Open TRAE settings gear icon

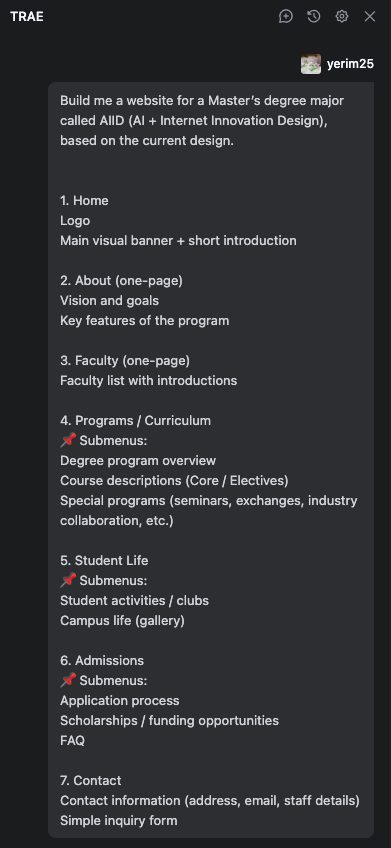[342, 16]
